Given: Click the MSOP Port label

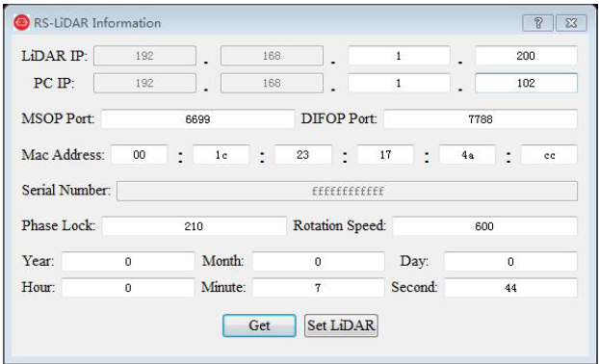Looking at the screenshot, I should pos(58,118).
